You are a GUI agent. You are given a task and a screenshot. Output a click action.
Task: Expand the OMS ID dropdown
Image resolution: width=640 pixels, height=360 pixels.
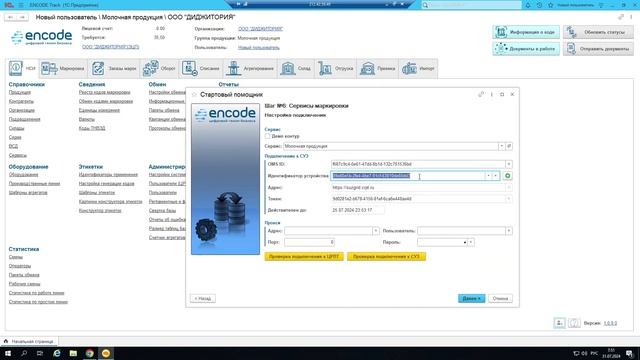tap(509, 164)
